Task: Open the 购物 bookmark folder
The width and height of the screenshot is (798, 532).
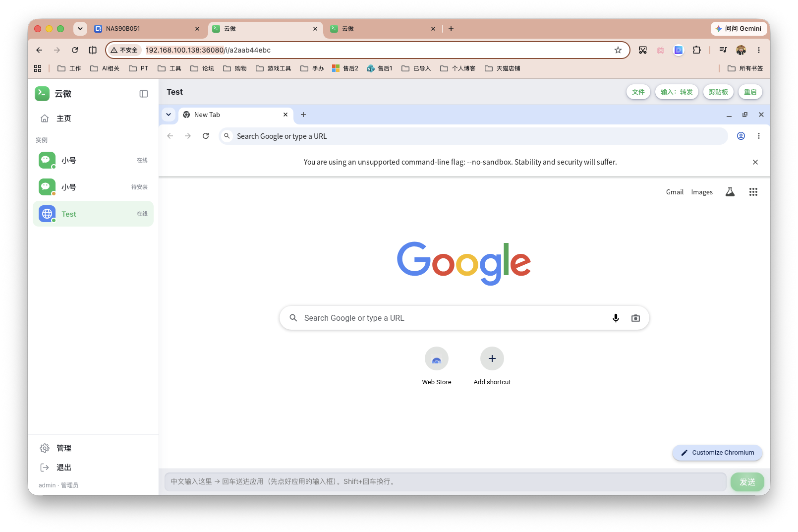Action: 235,68
